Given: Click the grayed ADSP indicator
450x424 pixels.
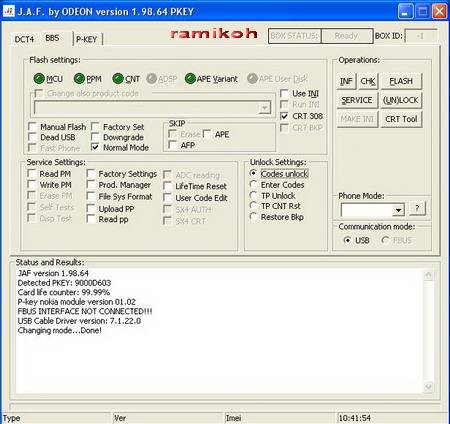Looking at the screenshot, I should (x=152, y=79).
